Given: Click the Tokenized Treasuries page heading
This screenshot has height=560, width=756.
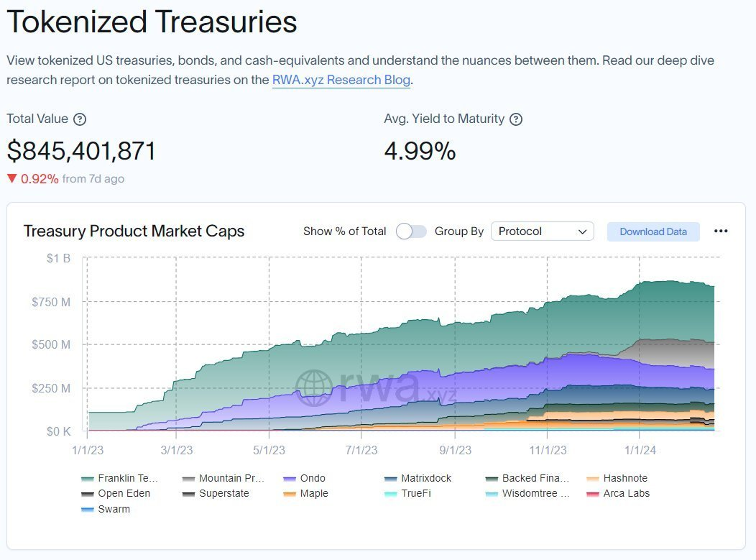Looking at the screenshot, I should (x=152, y=22).
